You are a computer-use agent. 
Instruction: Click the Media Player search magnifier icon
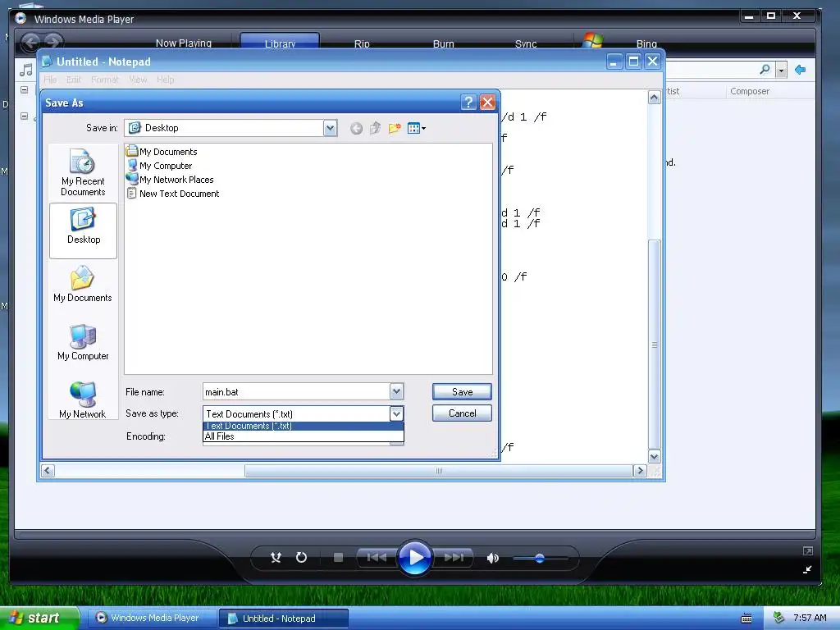[765, 70]
